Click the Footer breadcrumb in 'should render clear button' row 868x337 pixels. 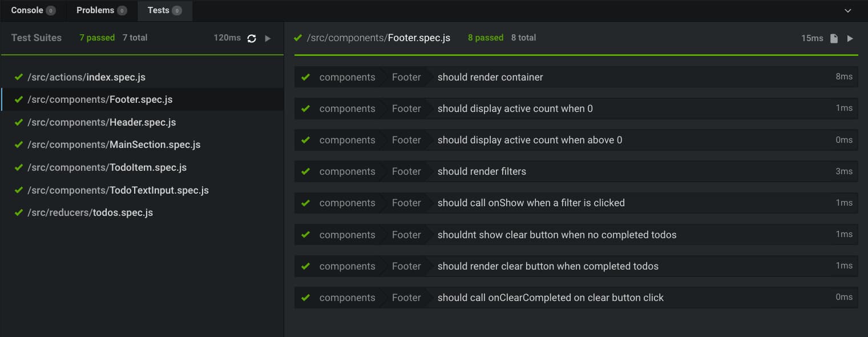click(x=406, y=266)
